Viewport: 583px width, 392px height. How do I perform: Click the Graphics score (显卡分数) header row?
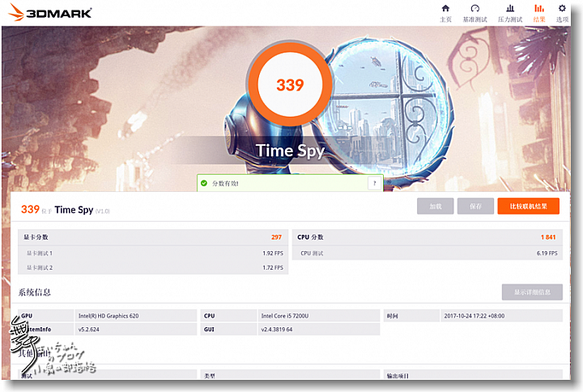coord(153,237)
